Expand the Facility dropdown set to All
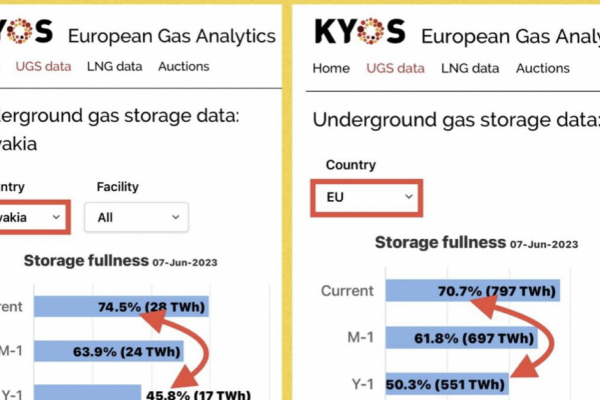Image resolution: width=600 pixels, height=400 pixels. coord(136,216)
